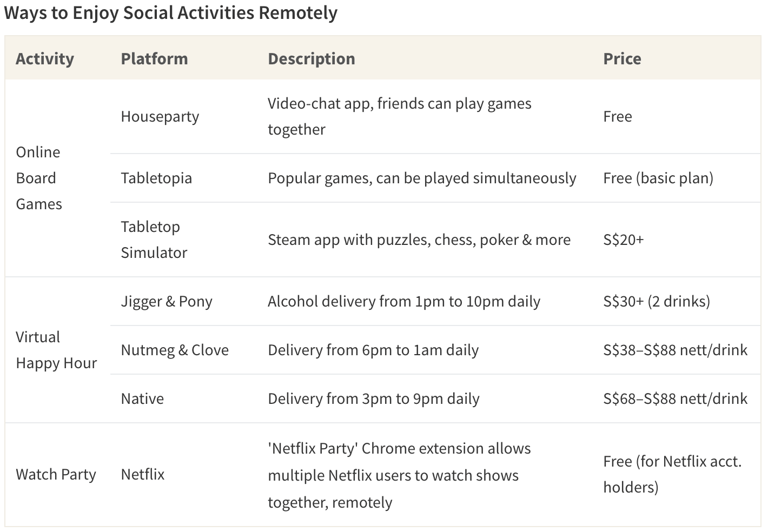The image size is (768, 532).
Task: Select the Watch Party activity cell
Action: coord(56,474)
